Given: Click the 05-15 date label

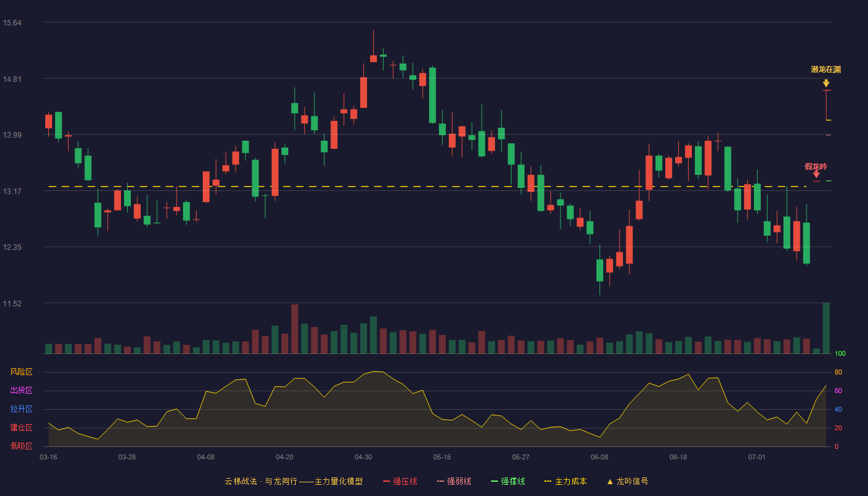Looking at the screenshot, I should coord(442,457).
